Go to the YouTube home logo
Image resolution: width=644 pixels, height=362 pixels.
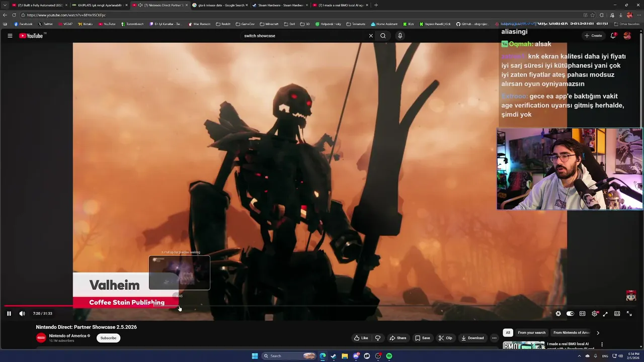[x=32, y=36]
